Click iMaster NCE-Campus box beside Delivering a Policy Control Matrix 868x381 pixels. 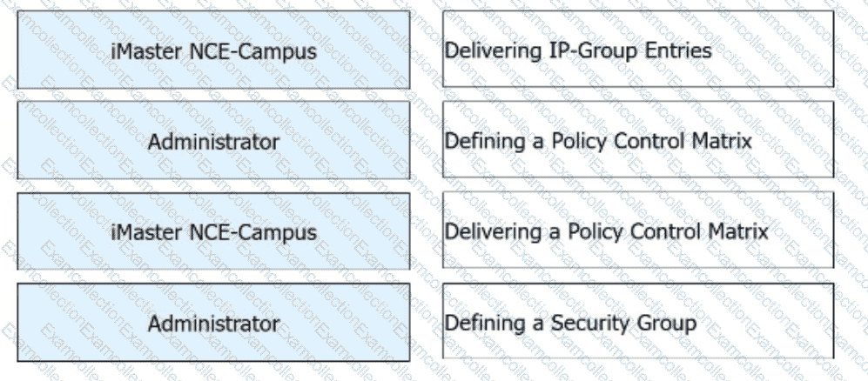click(213, 232)
